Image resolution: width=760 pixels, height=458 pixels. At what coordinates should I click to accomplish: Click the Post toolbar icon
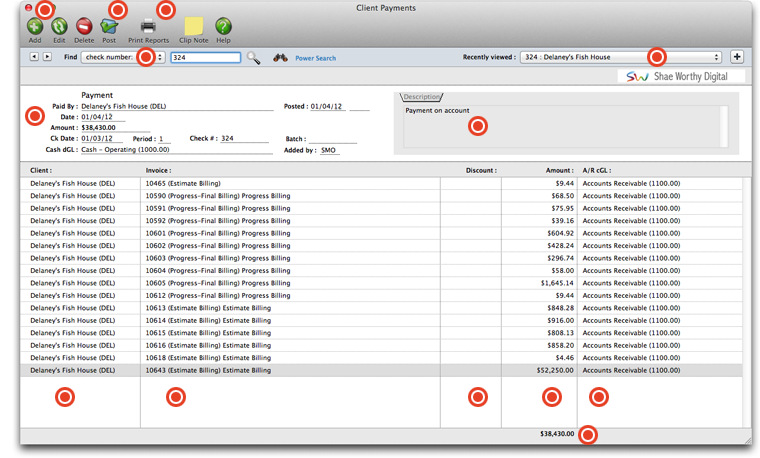(109, 26)
